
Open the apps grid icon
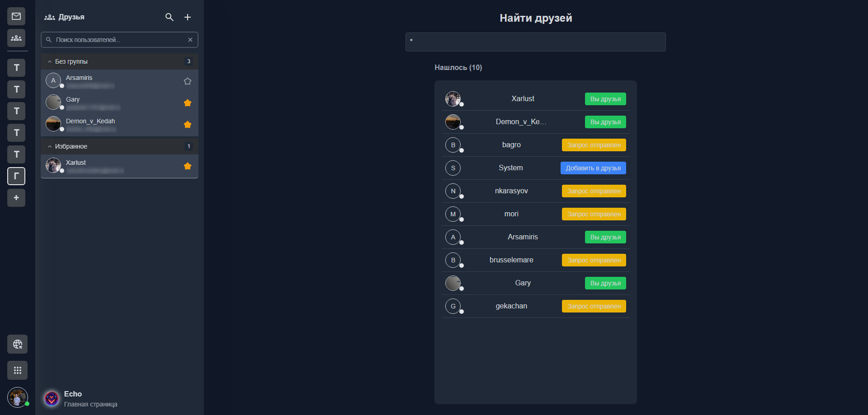point(17,370)
